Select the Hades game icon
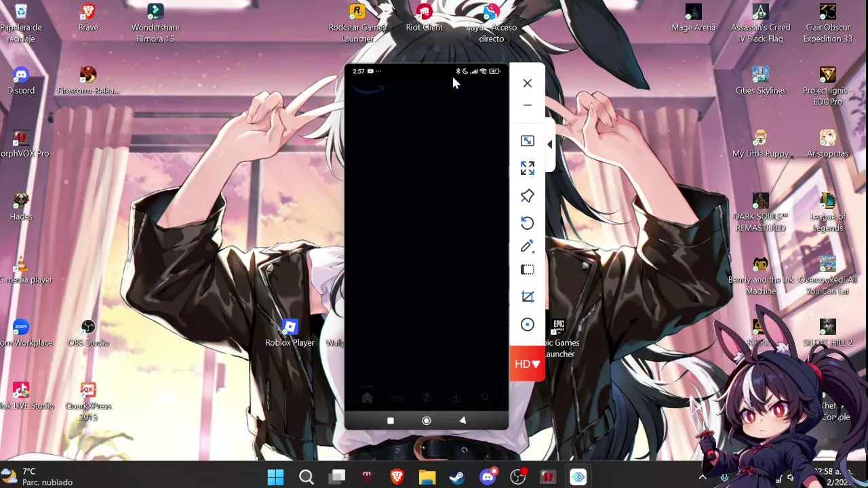The width and height of the screenshot is (868, 488). (x=21, y=207)
